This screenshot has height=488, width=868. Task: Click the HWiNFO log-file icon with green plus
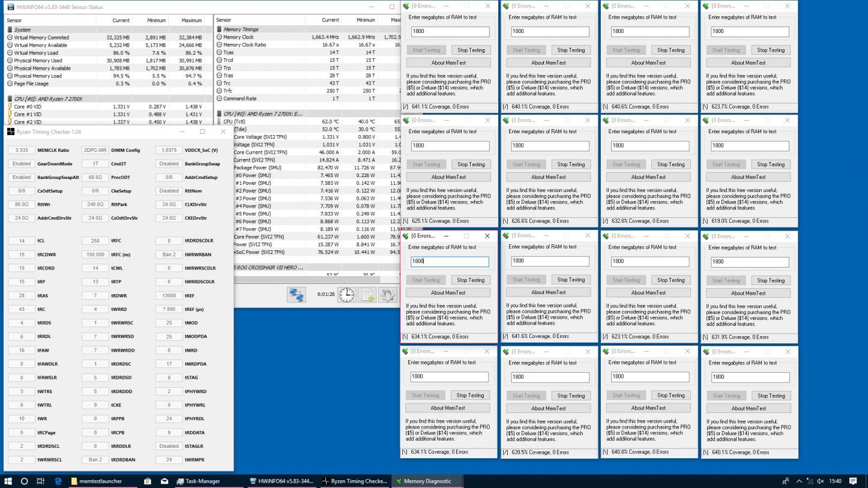(367, 295)
